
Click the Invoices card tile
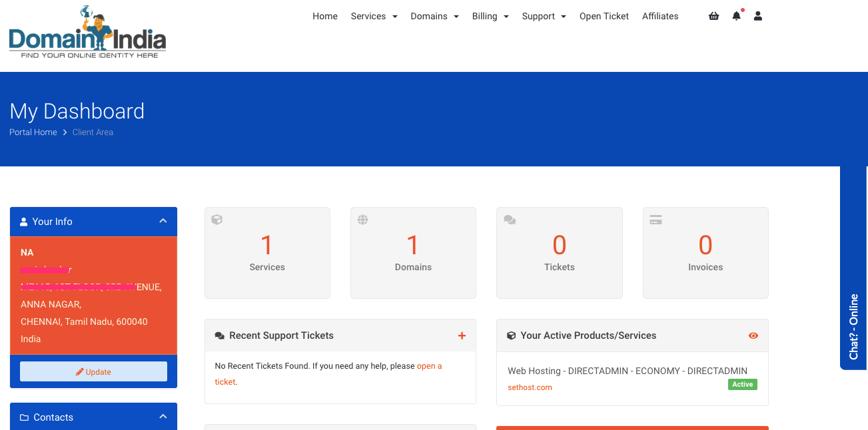pyautogui.click(x=705, y=253)
